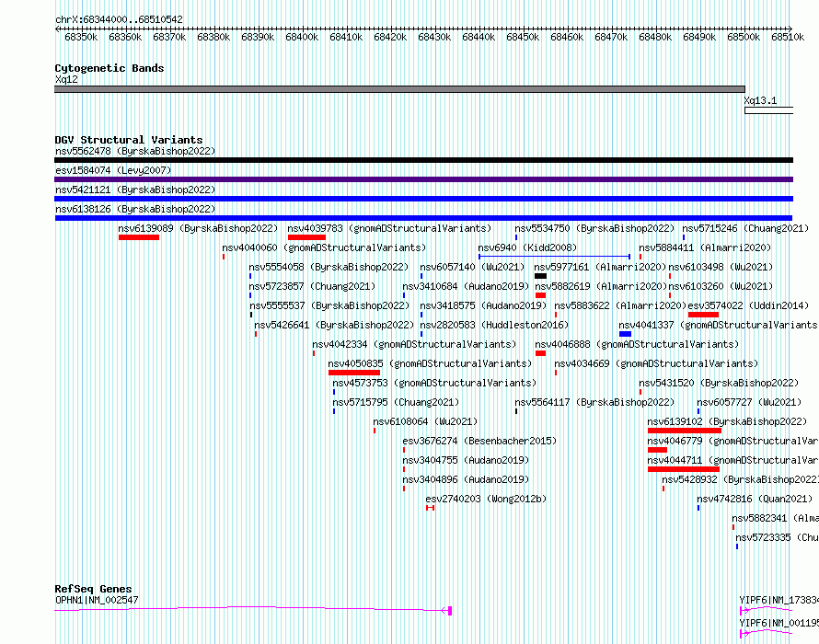Click the 68400k ruler tick label
The width and height of the screenshot is (819, 644).
302,37
